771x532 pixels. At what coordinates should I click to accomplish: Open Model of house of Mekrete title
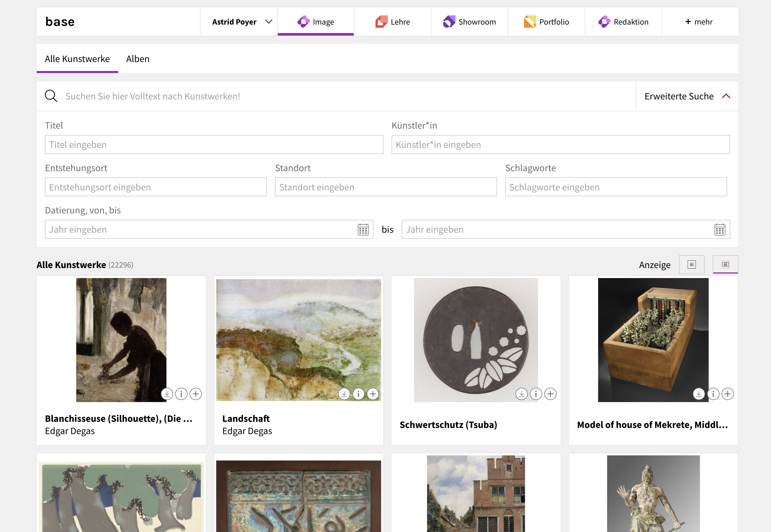coord(652,425)
